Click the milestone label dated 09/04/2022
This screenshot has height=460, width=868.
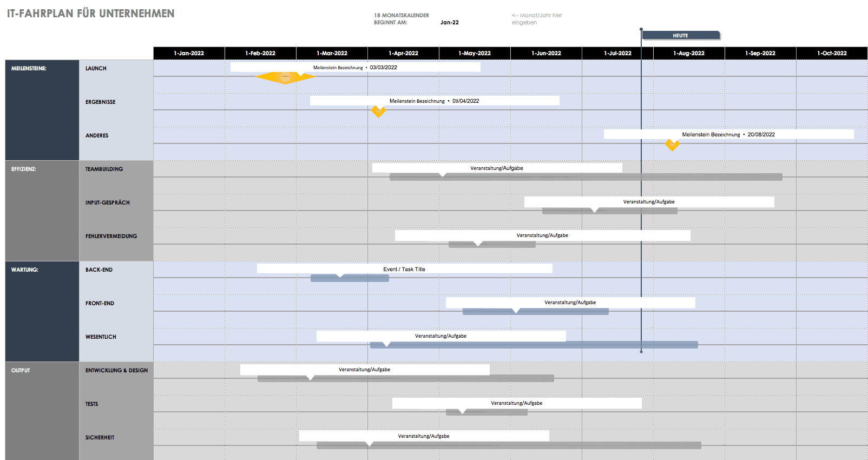(x=434, y=101)
